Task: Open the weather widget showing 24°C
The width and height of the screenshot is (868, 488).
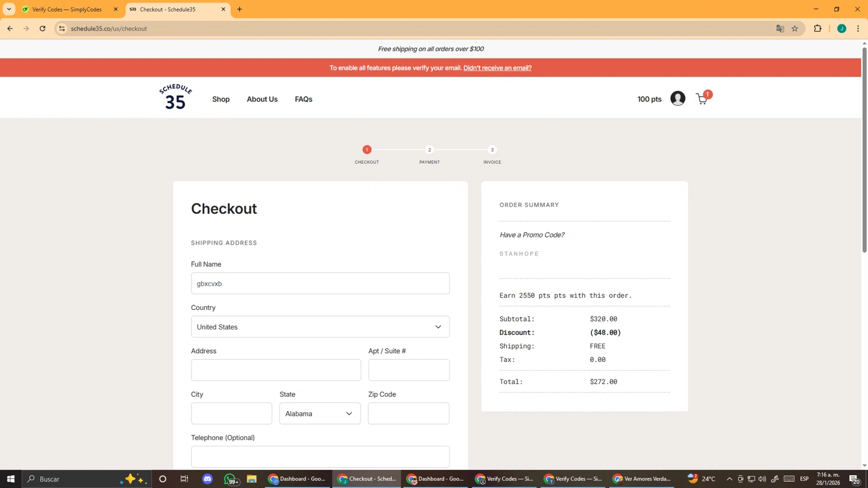Action: [x=701, y=479]
